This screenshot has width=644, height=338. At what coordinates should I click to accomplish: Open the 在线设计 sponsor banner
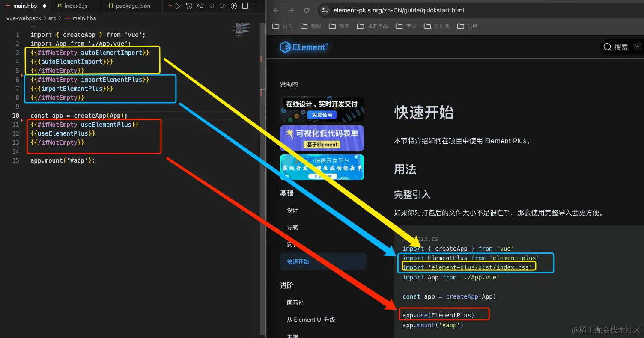coord(322,109)
